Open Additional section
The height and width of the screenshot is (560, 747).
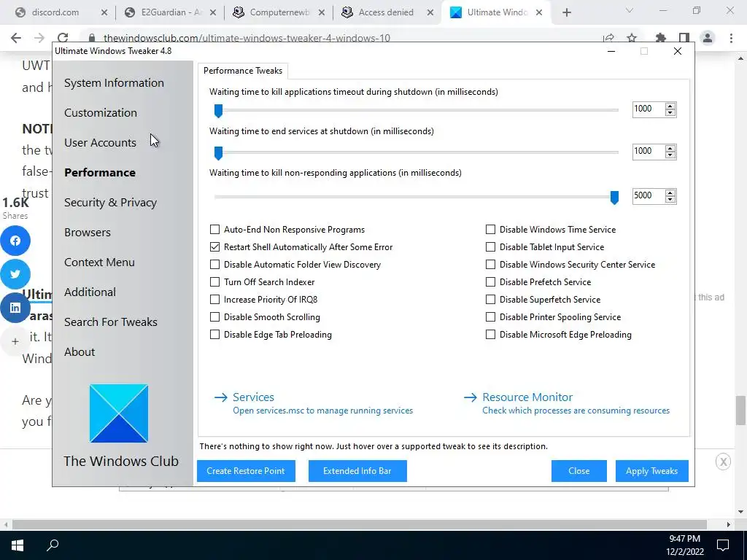[90, 292]
